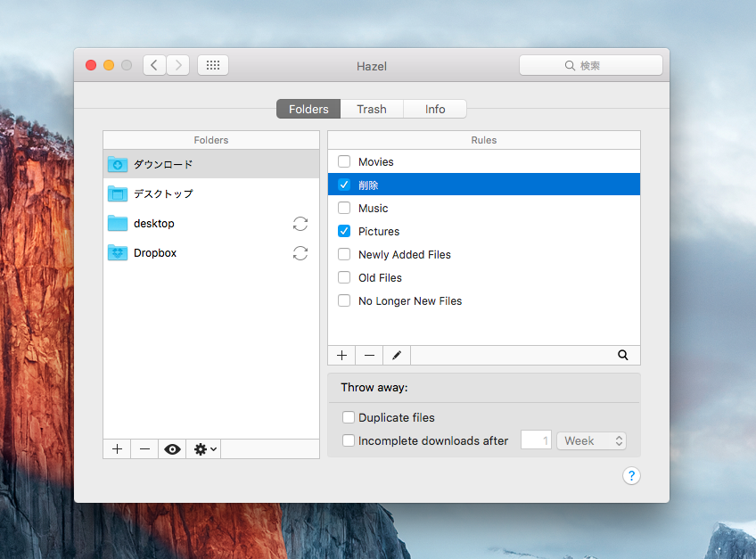Click the show all preferences grid button
Viewport: 756px width, 559px height.
coord(213,65)
